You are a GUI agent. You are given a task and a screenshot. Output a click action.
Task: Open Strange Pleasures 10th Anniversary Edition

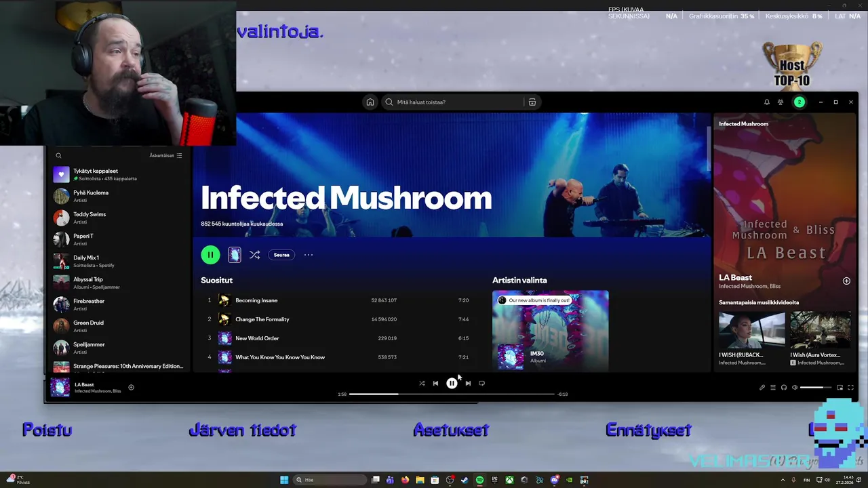click(119, 367)
